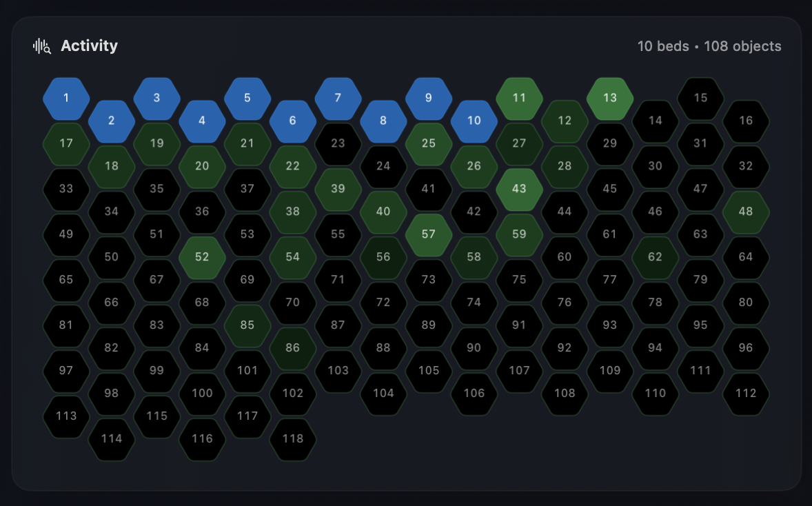Select green hexagon number 52
Screen dimensions: 812x506
point(202,257)
